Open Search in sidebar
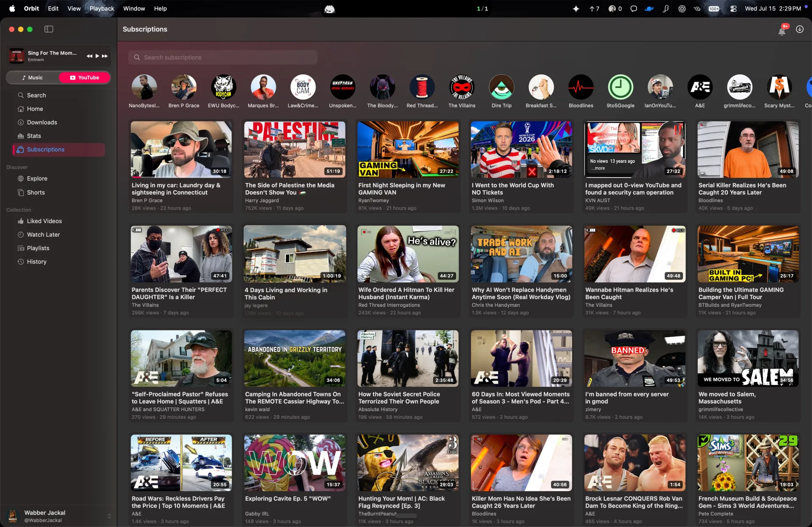This screenshot has width=812, height=527. (59, 96)
